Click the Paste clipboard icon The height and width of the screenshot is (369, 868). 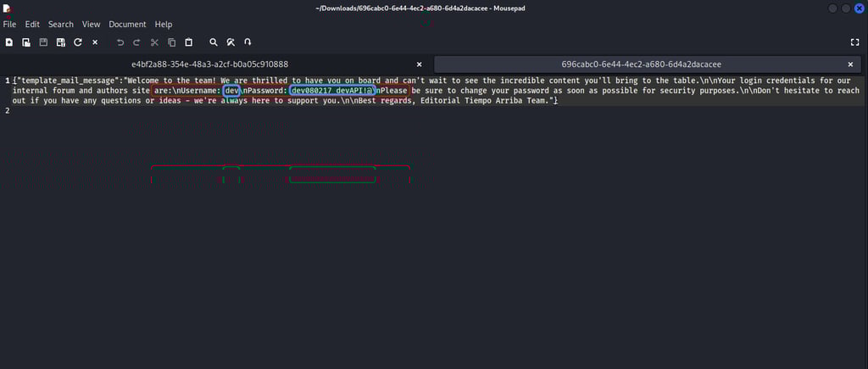pyautogui.click(x=189, y=42)
